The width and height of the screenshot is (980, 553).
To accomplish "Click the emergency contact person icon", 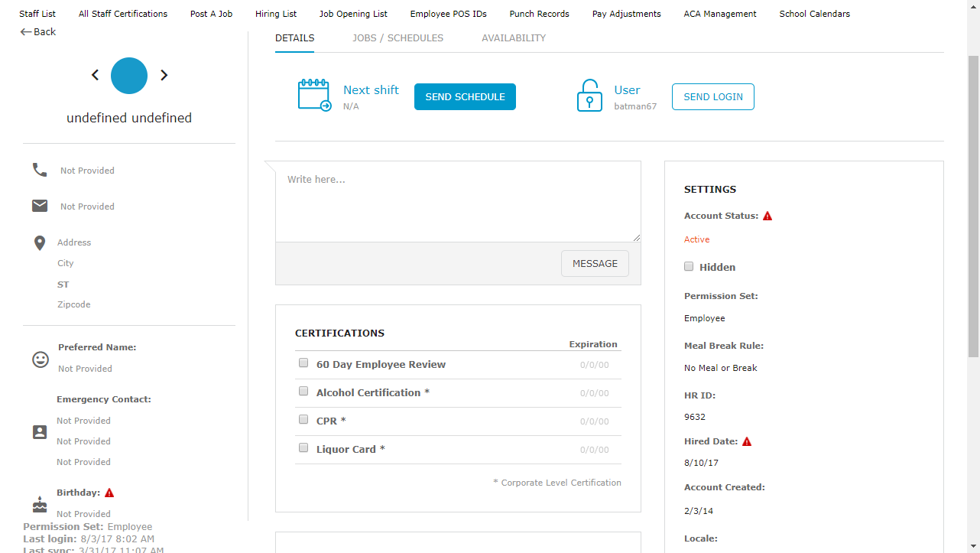I will point(40,432).
